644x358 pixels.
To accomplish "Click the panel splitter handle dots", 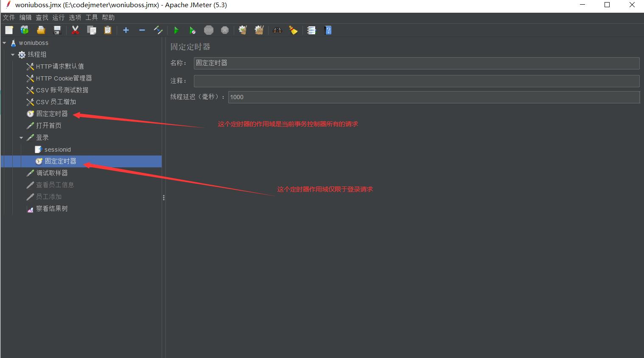I will 164,198.
